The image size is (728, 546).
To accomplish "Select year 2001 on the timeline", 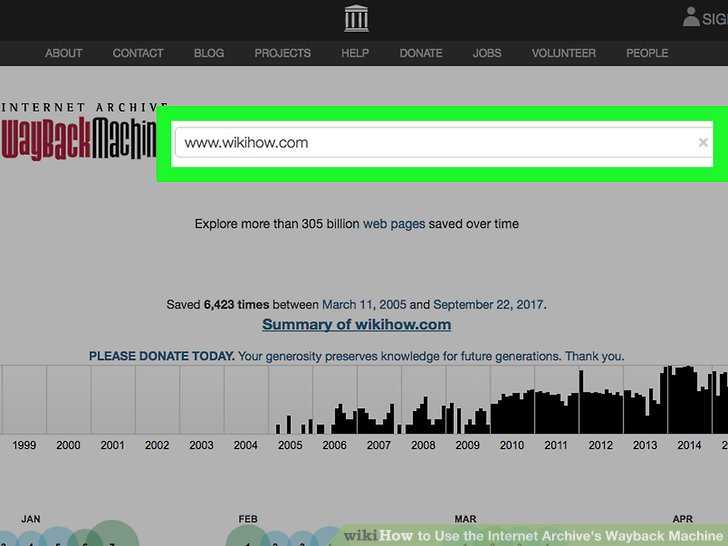I will pos(113,445).
